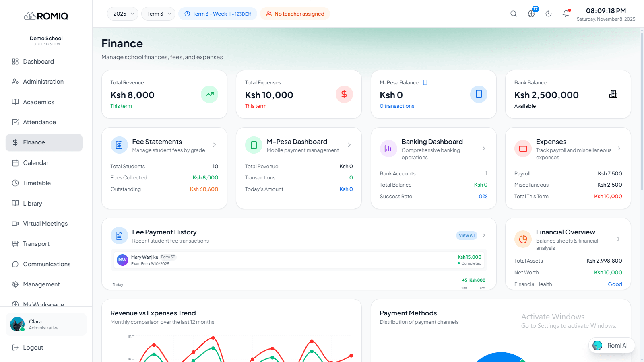Screen dimensions: 644x362
Task: Open Dashboard in the sidebar
Action: [x=38, y=62]
